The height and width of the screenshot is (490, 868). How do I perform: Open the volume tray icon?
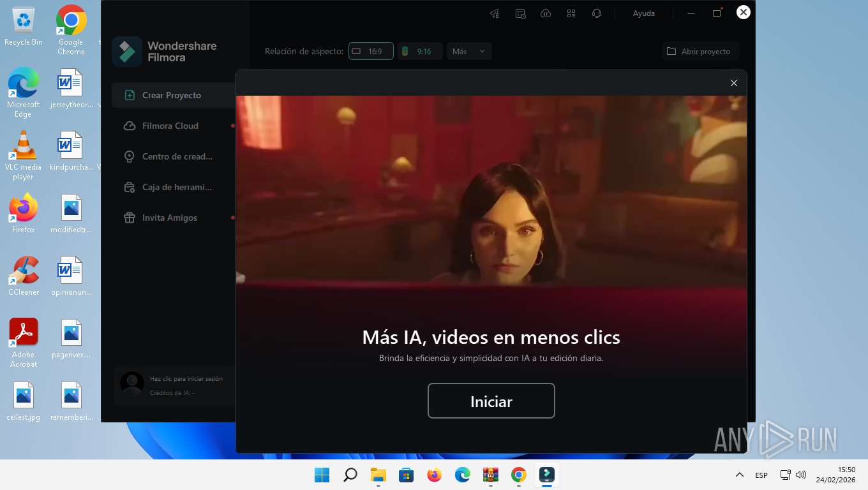[x=801, y=475]
